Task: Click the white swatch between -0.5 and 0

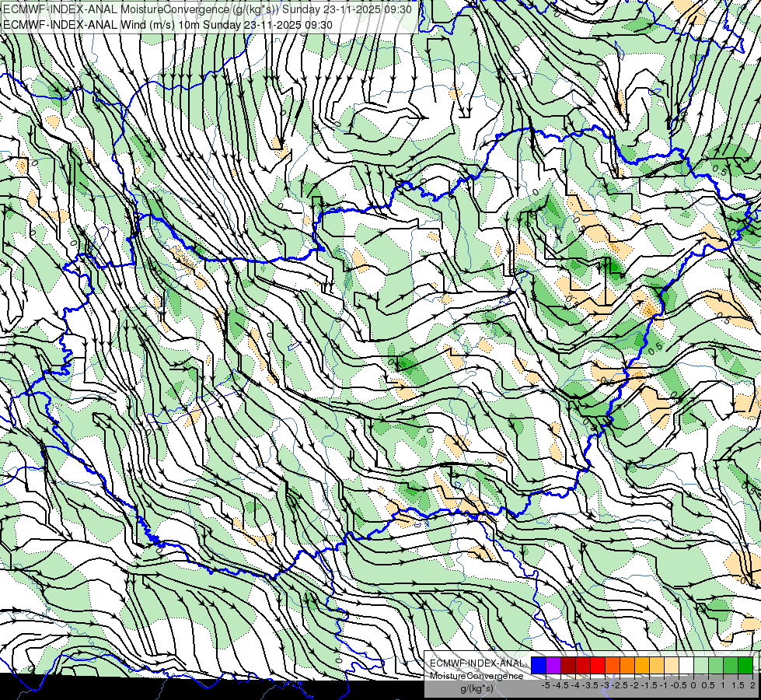Action: (x=686, y=665)
